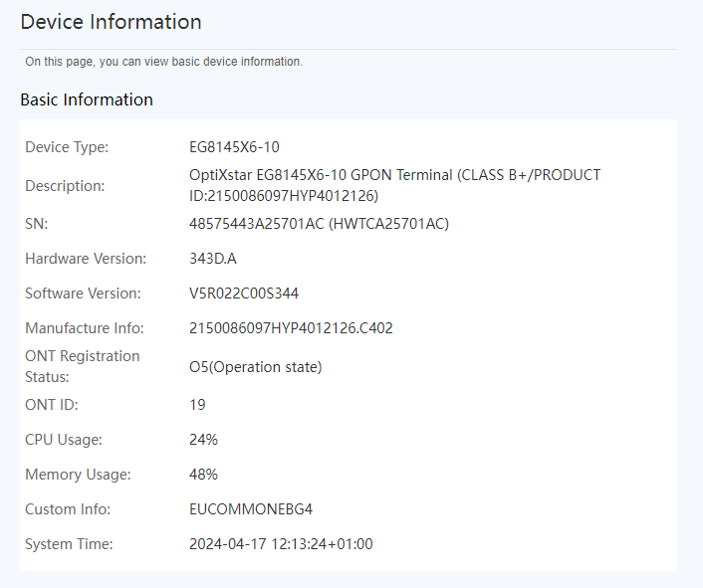The width and height of the screenshot is (703, 588).
Task: Click the Memory Usage value 48%
Action: point(203,475)
